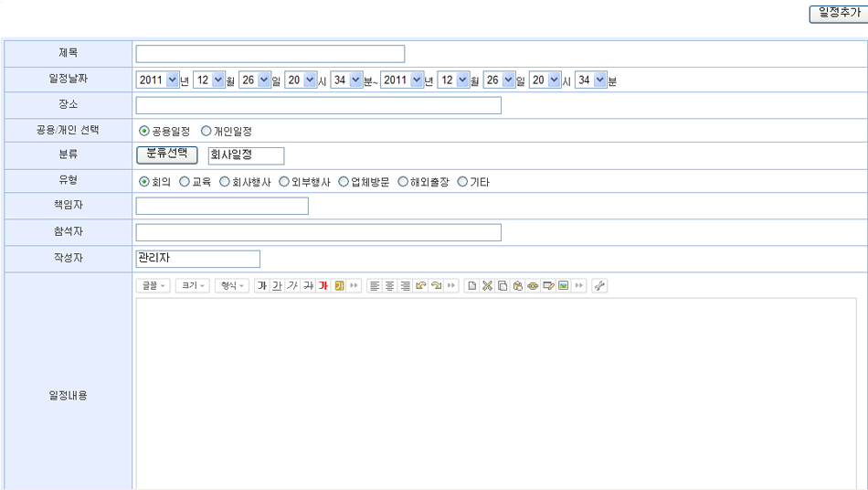The image size is (868, 490).
Task: Click the cut scissors icon
Action: [x=487, y=286]
